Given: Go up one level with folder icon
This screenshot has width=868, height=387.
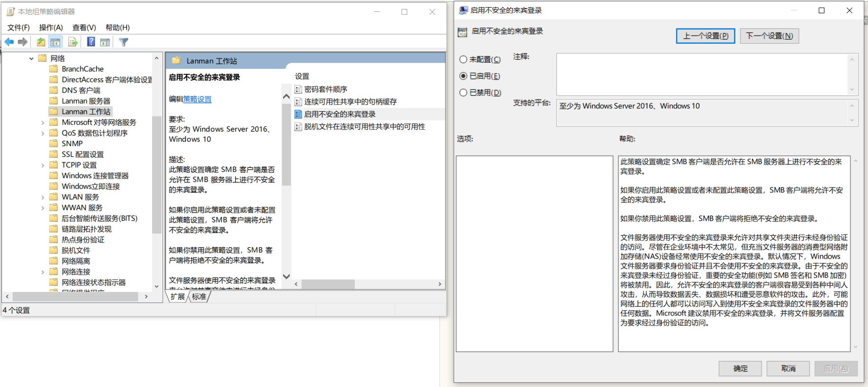Looking at the screenshot, I should point(41,42).
